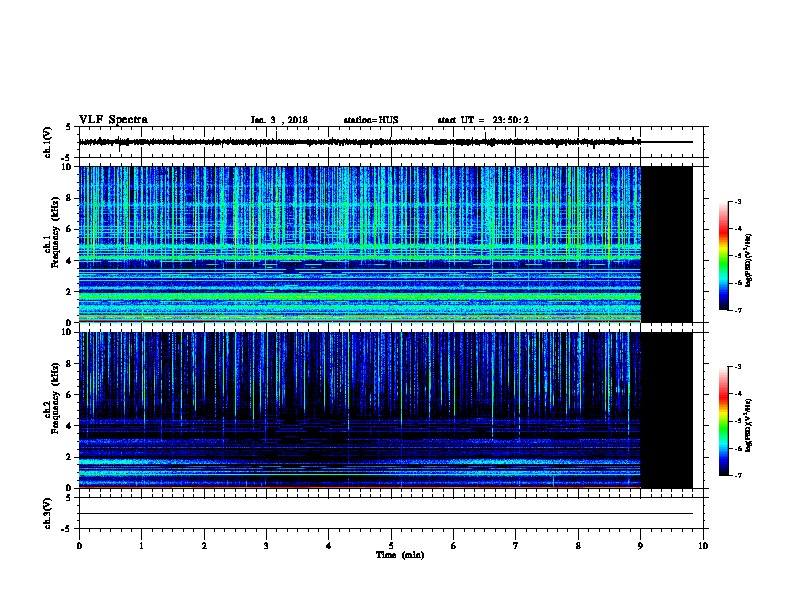Screen dimensions: 792x612
Task: Click the "6" tick on time axis
Action: [x=454, y=546]
